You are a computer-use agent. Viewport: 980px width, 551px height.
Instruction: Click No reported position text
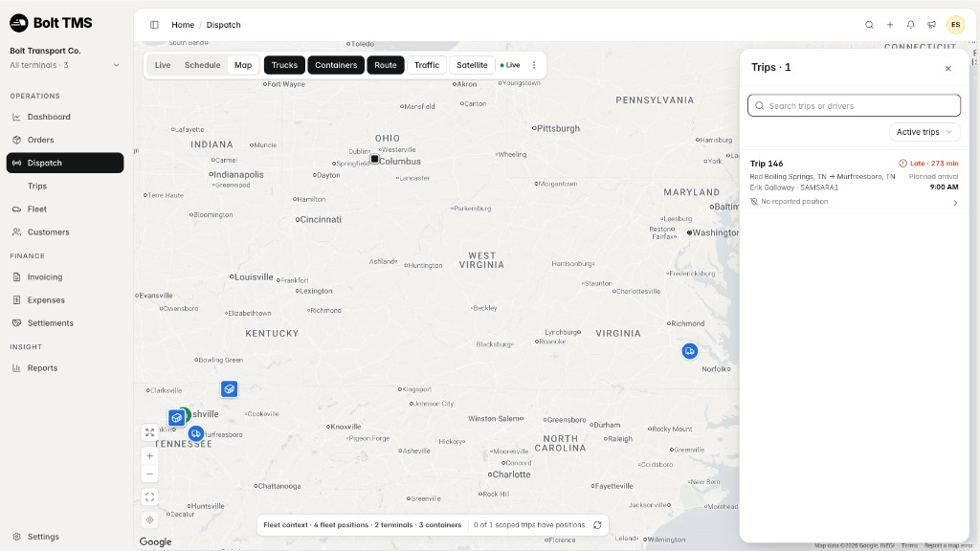click(794, 202)
